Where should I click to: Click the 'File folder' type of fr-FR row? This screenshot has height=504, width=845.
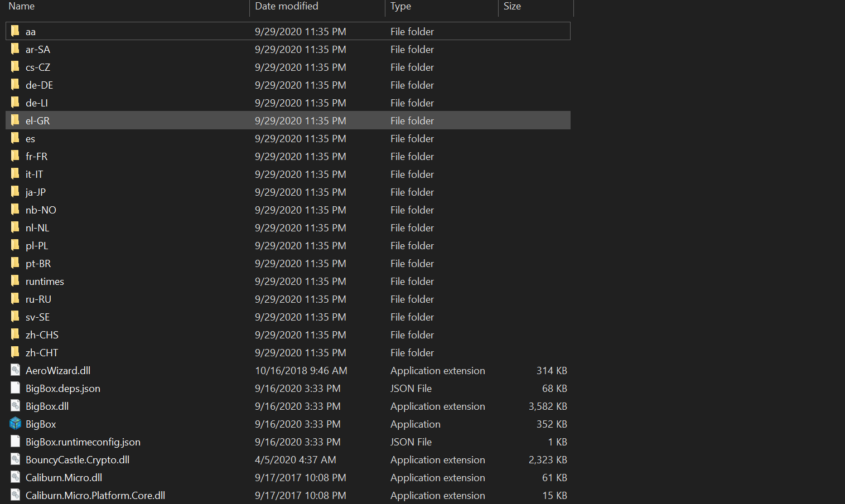pos(412,157)
